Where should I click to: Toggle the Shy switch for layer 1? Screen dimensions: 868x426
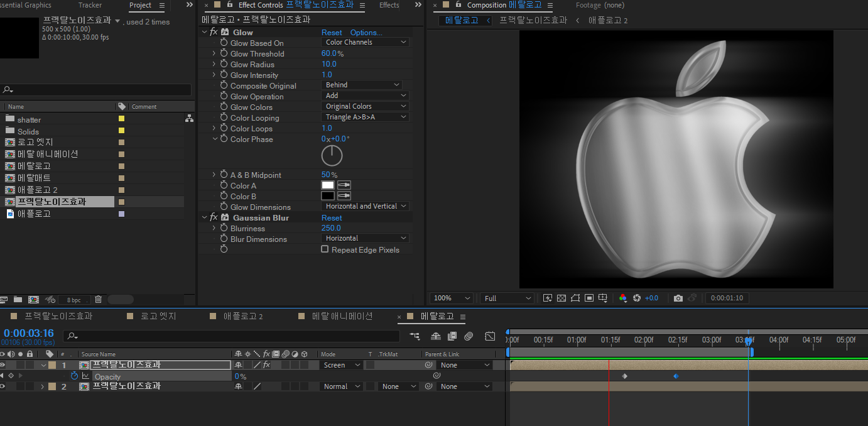pyautogui.click(x=238, y=365)
